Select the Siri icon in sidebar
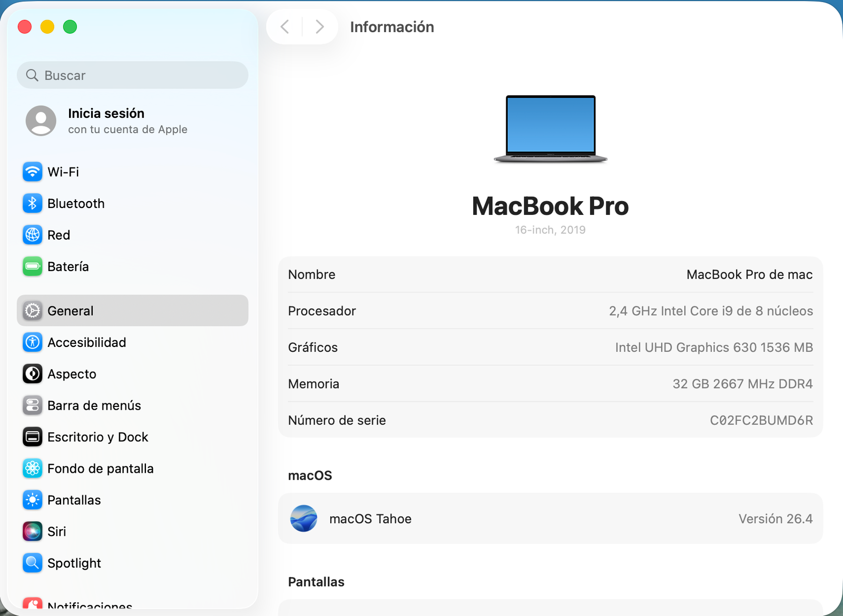 32,531
